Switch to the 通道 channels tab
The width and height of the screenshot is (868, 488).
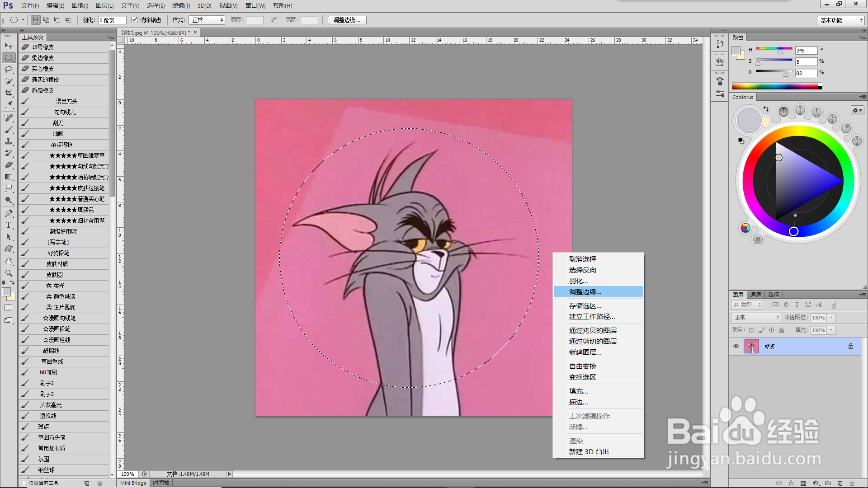[x=755, y=295]
